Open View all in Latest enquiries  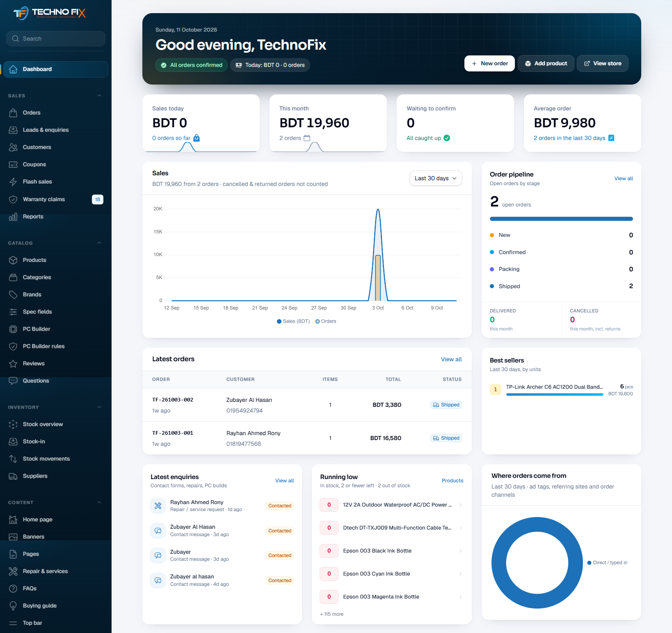pyautogui.click(x=284, y=481)
